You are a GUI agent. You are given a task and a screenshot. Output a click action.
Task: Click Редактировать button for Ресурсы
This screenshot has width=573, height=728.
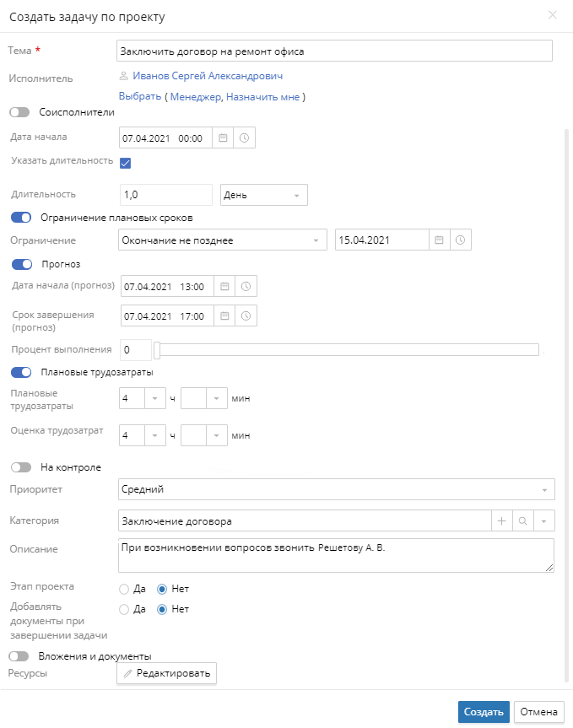[x=166, y=673]
